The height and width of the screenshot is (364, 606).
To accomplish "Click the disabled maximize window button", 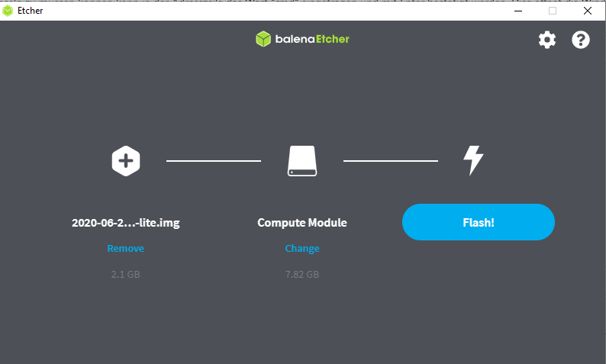I will 553,11.
